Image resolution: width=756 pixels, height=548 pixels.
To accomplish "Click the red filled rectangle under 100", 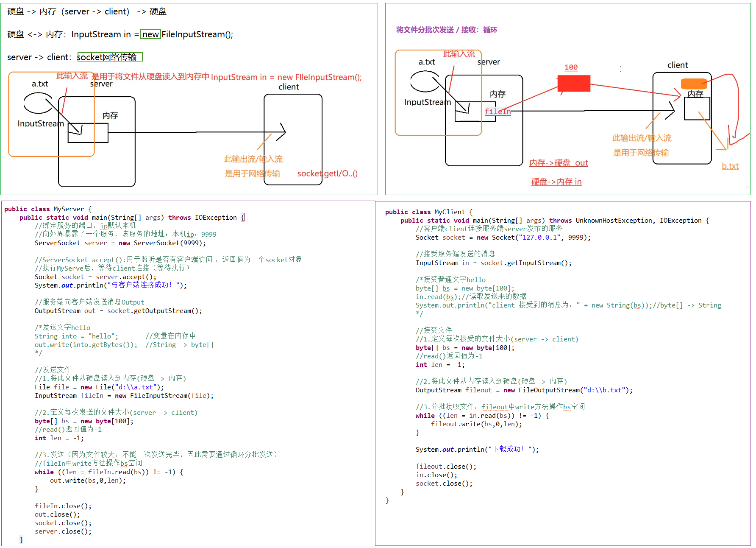I will point(573,83).
